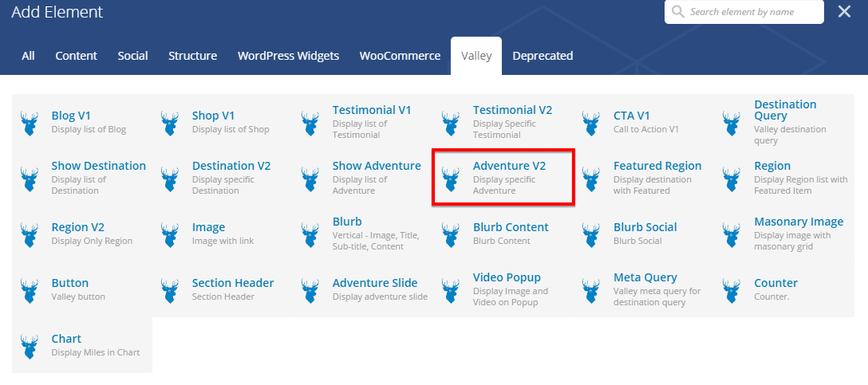
Task: Close the Add Element dialog
Action: [844, 11]
